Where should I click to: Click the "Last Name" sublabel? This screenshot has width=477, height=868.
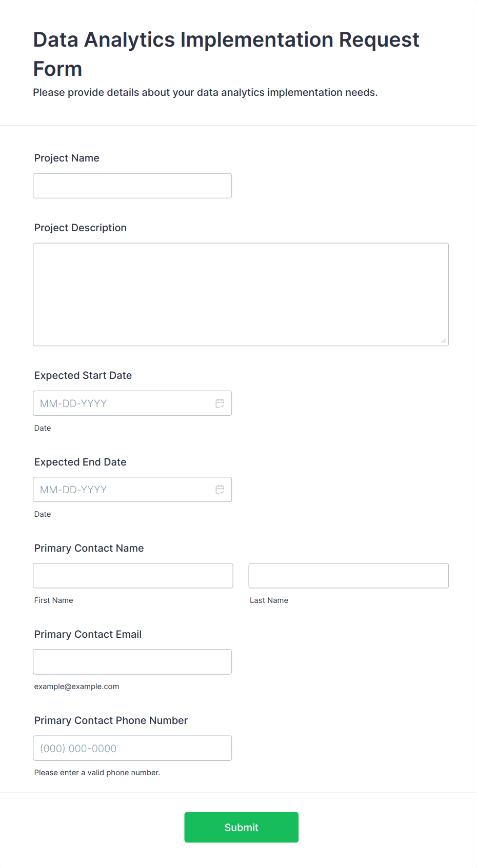(269, 600)
